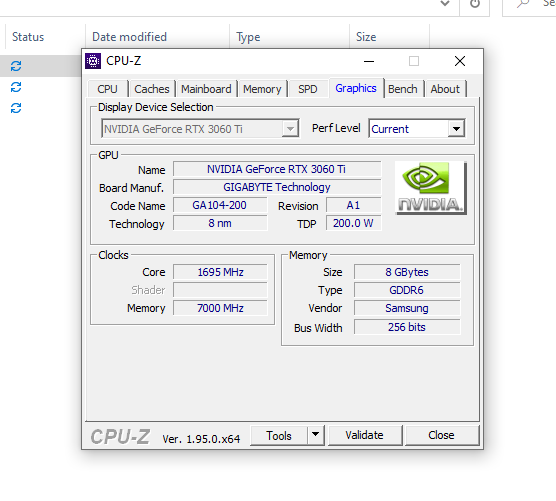This screenshot has width=556, height=501.
Task: Click the search magnifier icon in File Explorer
Action: pyautogui.click(x=523, y=4)
